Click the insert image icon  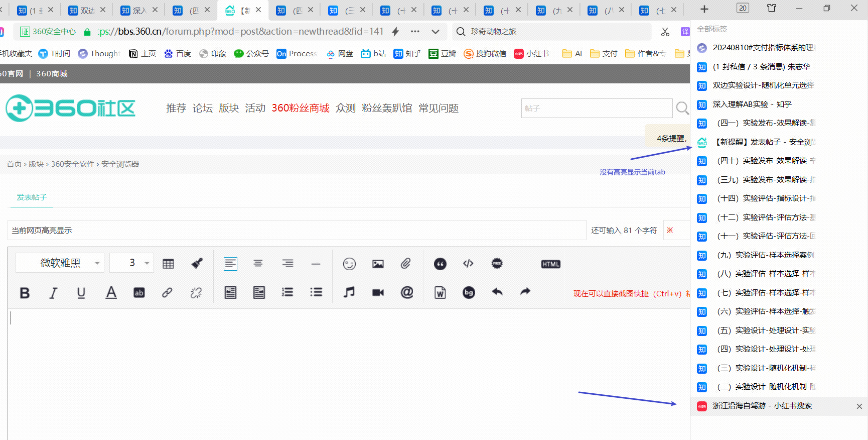click(x=378, y=264)
